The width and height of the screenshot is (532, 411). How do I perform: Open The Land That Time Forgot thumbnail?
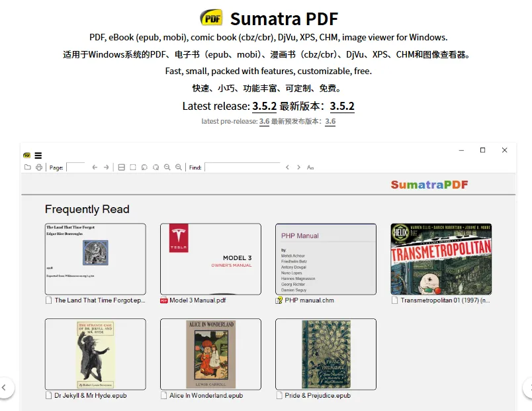click(x=95, y=259)
